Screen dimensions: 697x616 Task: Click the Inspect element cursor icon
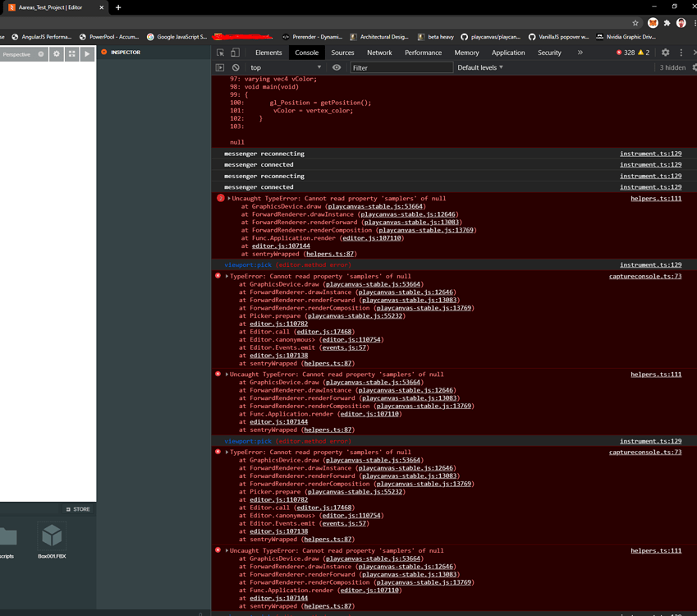[219, 52]
